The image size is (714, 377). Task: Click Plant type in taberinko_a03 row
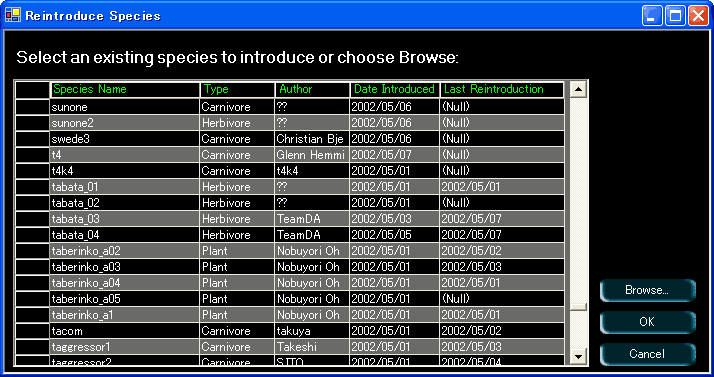[238, 267]
